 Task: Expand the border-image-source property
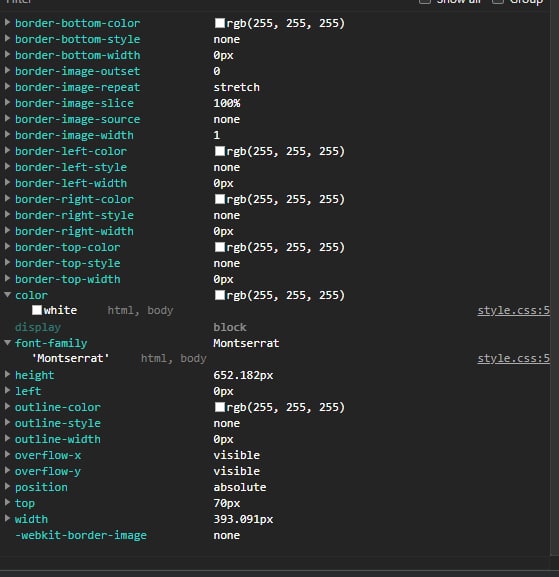(x=7, y=118)
